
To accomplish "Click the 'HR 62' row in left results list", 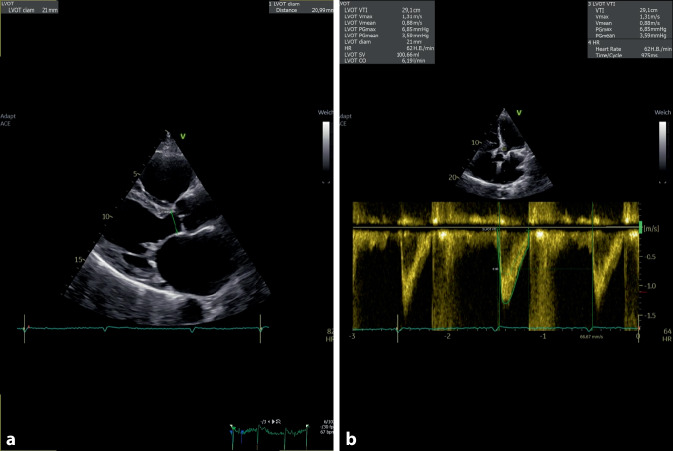I will point(387,48).
